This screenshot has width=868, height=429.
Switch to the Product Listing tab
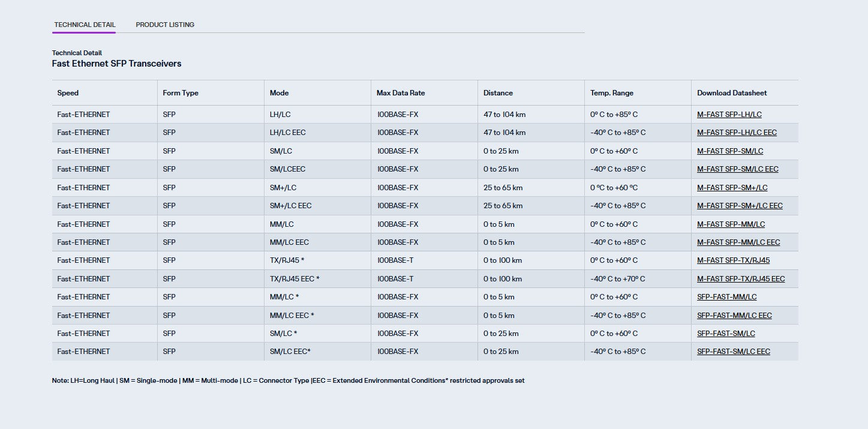pos(165,25)
